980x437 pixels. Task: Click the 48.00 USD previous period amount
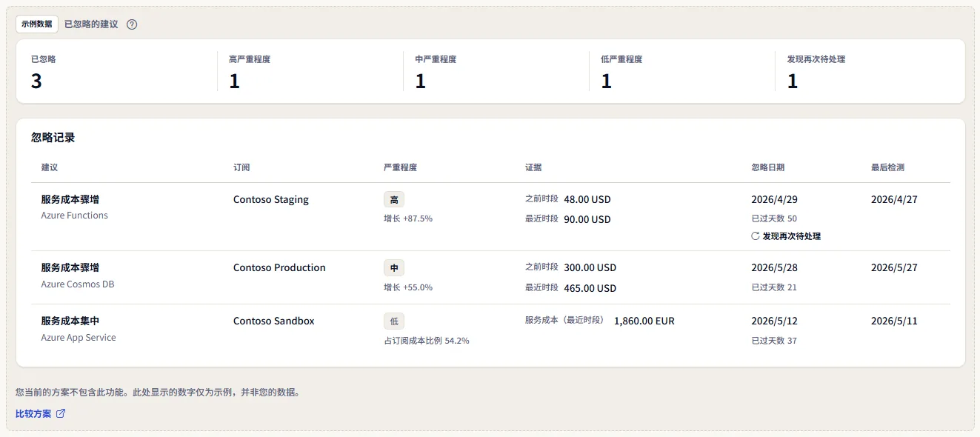pos(587,199)
